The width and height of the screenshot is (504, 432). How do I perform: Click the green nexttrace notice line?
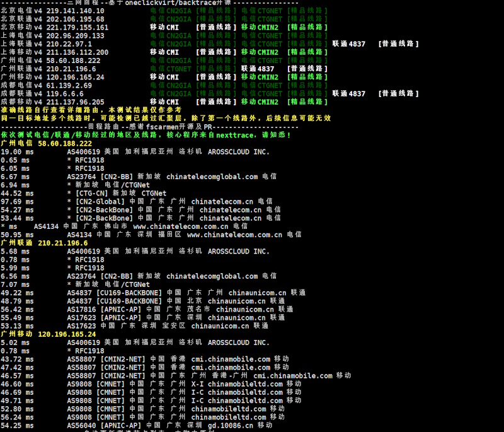pos(146,135)
